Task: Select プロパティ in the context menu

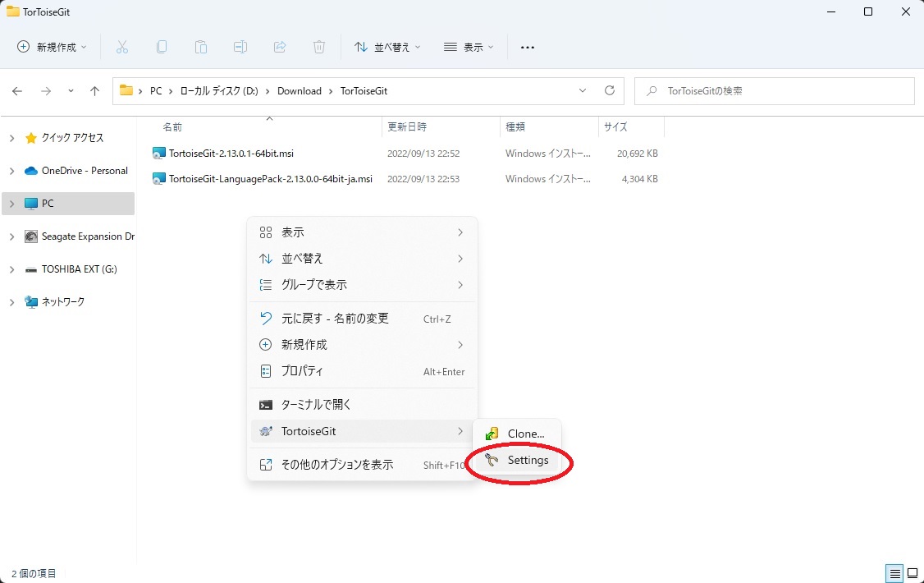Action: 363,371
